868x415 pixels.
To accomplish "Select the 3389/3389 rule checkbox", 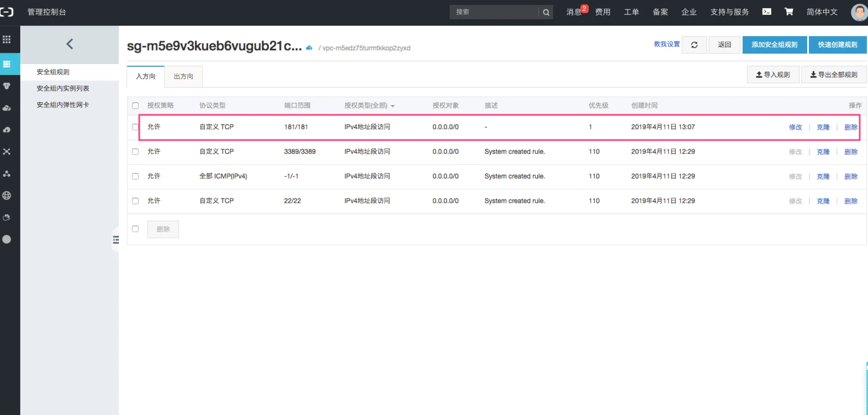I will pyautogui.click(x=135, y=152).
